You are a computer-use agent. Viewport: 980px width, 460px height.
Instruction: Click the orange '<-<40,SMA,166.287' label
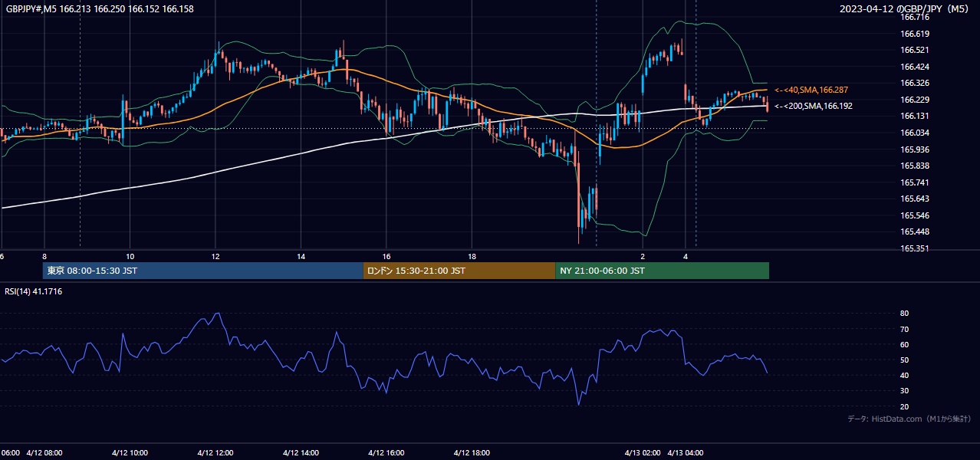point(811,90)
